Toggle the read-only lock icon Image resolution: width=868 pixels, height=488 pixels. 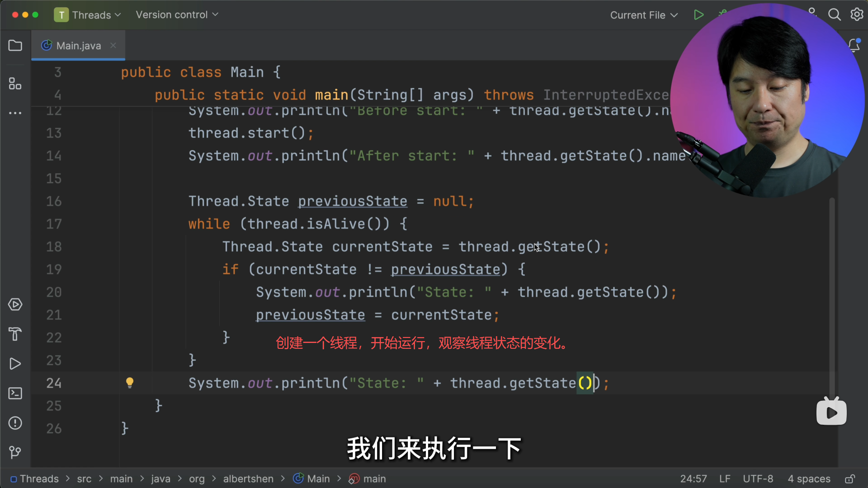click(x=850, y=479)
